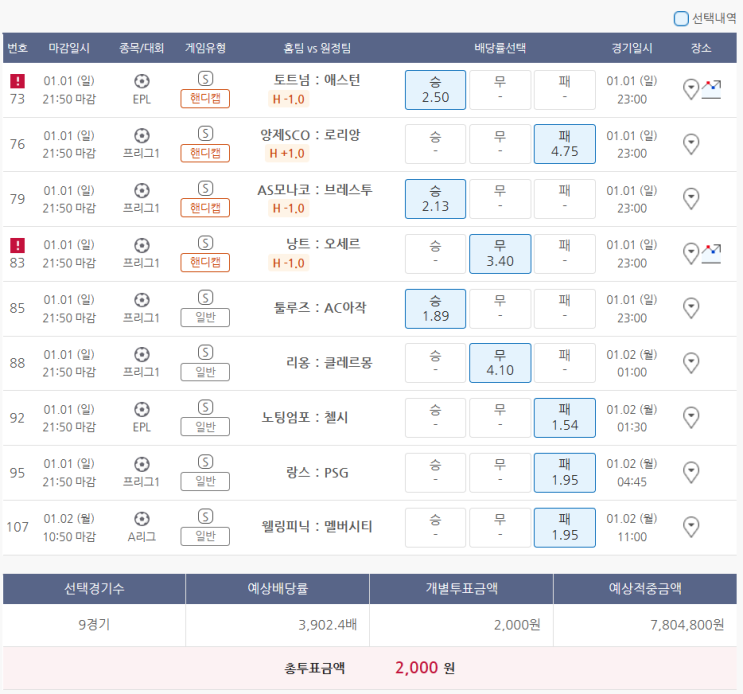Open alert icon for match 73
This screenshot has width=743, height=694.
18,81
